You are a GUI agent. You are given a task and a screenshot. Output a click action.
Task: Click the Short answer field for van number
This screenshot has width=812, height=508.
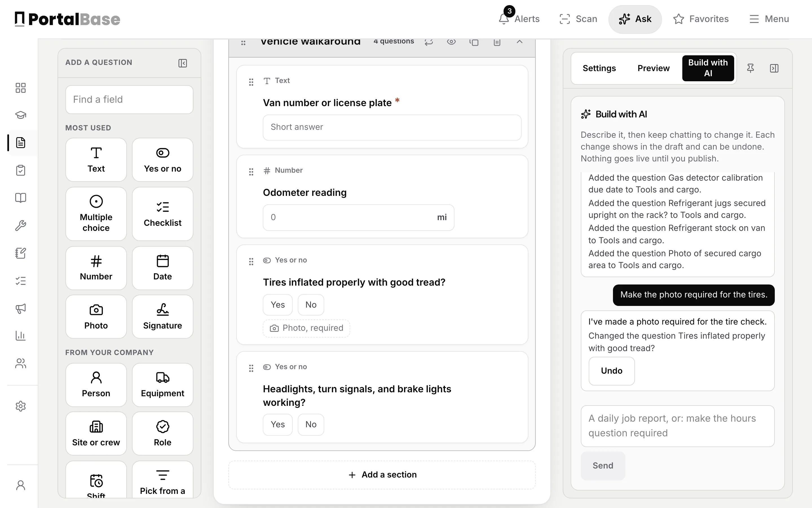tap(392, 127)
